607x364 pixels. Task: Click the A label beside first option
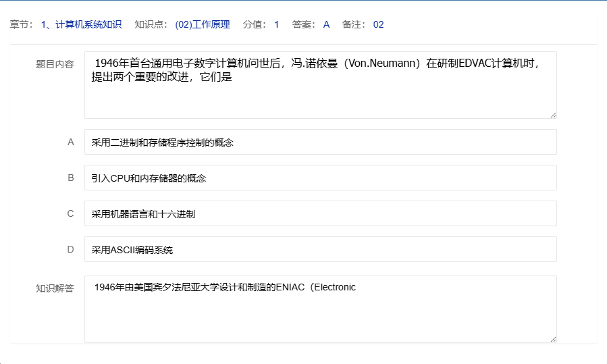[x=70, y=142]
